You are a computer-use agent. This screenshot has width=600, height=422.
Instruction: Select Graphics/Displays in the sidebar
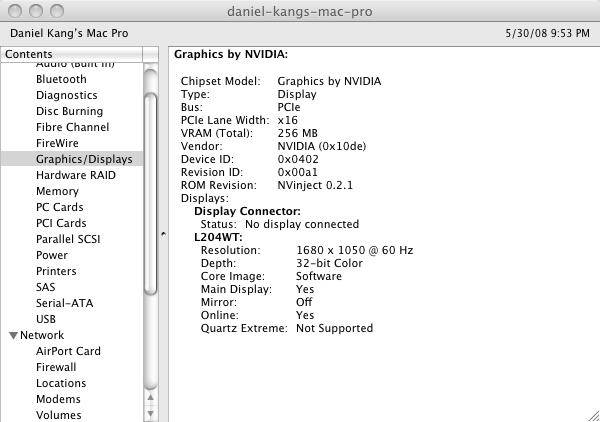(x=72, y=159)
